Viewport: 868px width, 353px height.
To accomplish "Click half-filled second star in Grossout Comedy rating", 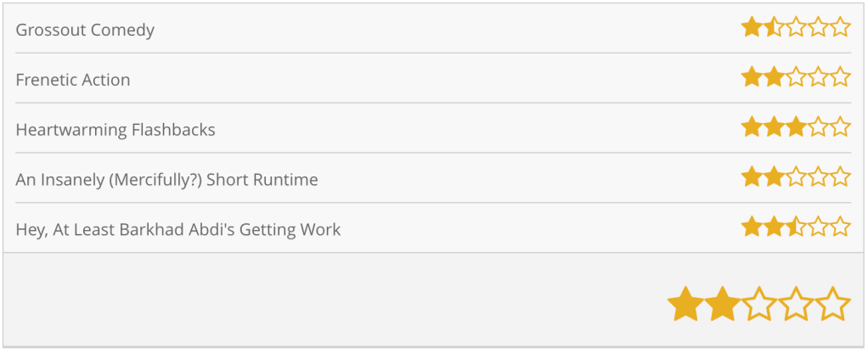I will click(x=774, y=28).
